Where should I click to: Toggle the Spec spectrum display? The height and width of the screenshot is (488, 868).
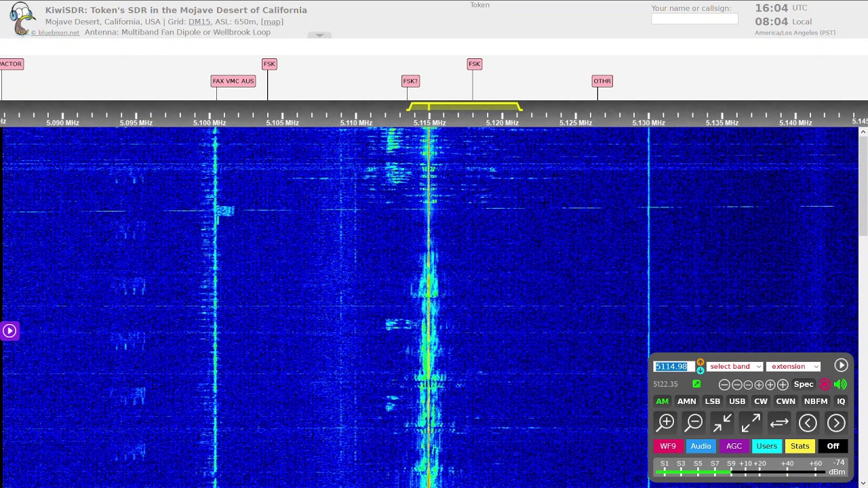click(804, 384)
